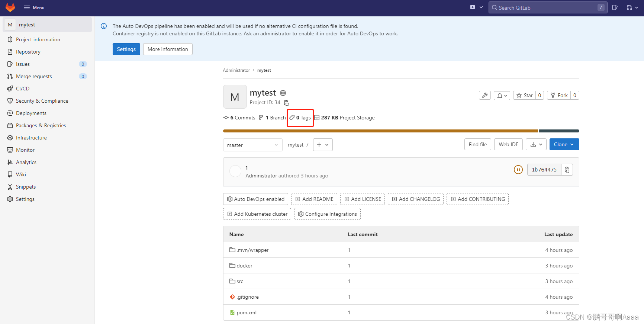The image size is (644, 324).
Task: Open the notification bell dropdown
Action: pos(502,95)
